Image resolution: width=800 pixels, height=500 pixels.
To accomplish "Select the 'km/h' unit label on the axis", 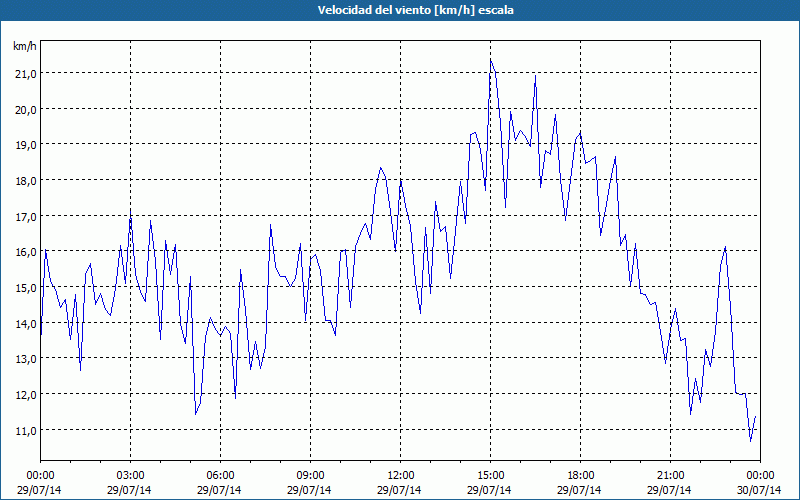I will 24,47.
